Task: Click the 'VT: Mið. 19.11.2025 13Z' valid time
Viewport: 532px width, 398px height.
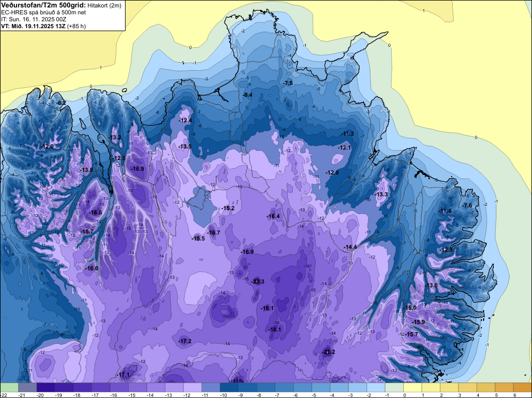Action: click(33, 26)
